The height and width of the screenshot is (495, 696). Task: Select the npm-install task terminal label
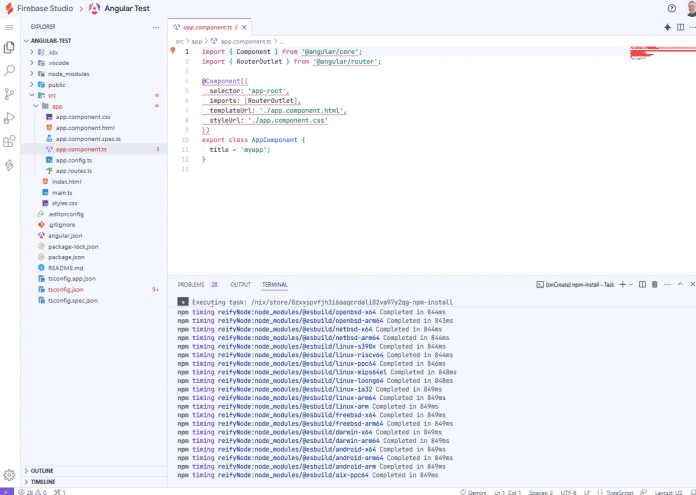[575, 285]
